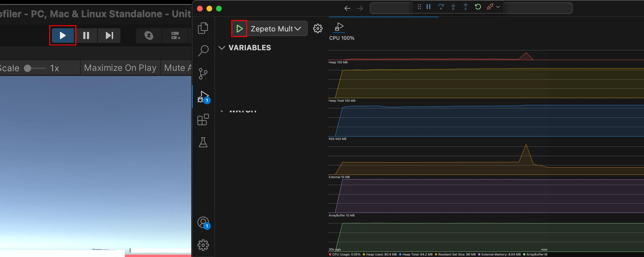Pause the debug session
Screen dimensions: 644x257
tap(428, 7)
